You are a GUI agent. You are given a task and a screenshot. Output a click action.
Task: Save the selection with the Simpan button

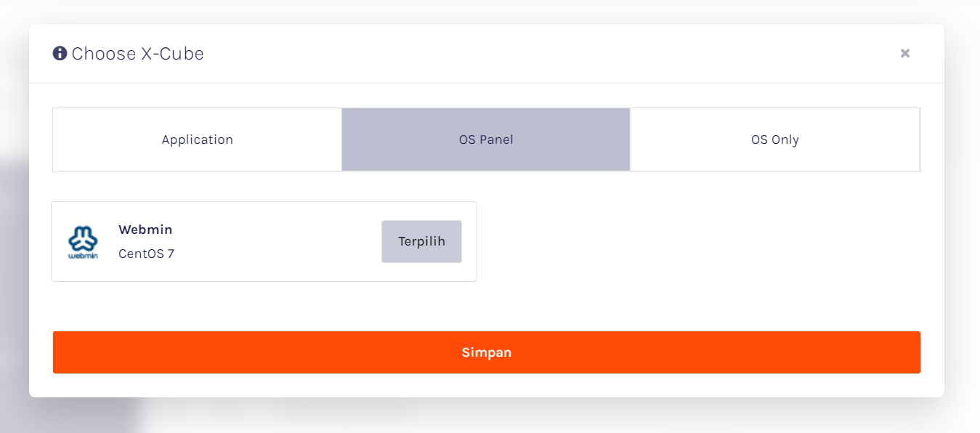tap(487, 352)
